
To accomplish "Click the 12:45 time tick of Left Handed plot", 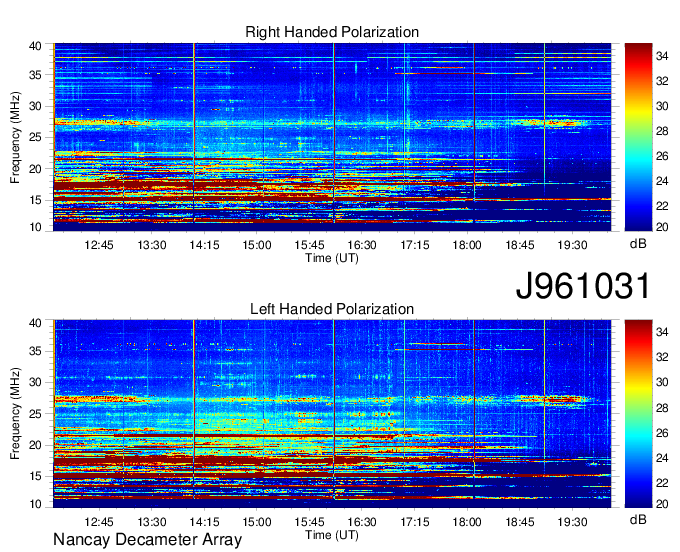I will (x=99, y=522).
